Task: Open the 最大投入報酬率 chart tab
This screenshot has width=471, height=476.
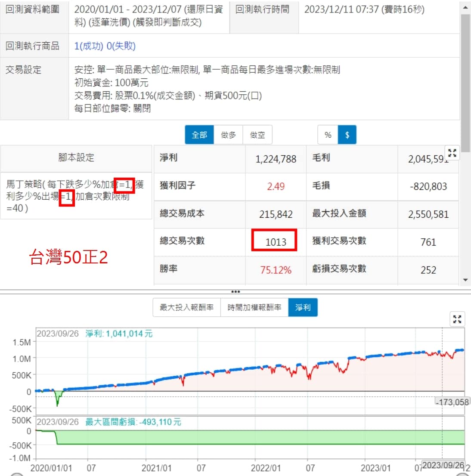Action: pyautogui.click(x=187, y=307)
